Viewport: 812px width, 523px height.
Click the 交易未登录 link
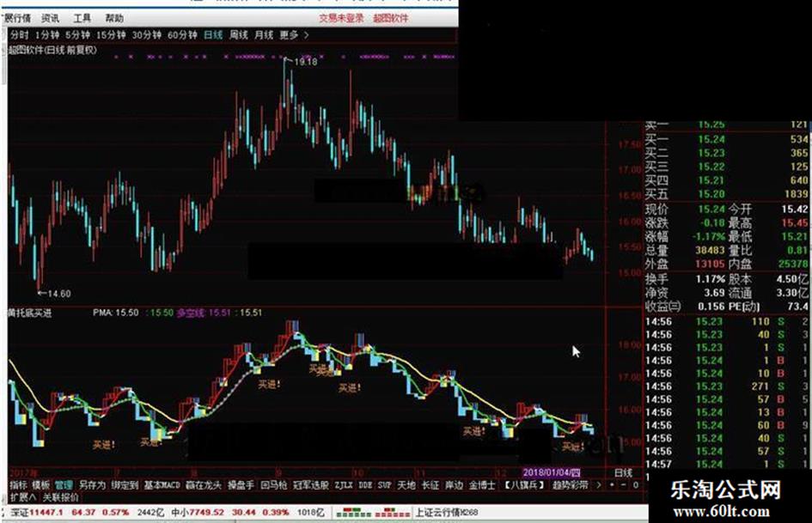tap(341, 18)
